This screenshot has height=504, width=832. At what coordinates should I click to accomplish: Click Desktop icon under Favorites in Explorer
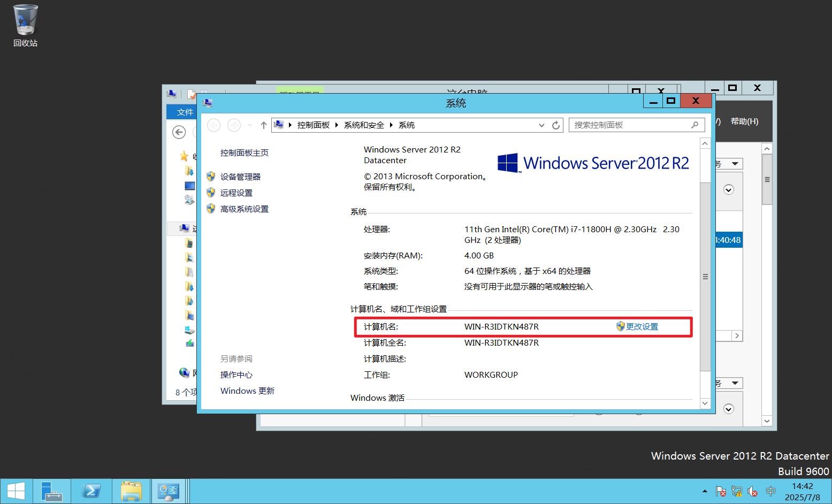tap(189, 186)
